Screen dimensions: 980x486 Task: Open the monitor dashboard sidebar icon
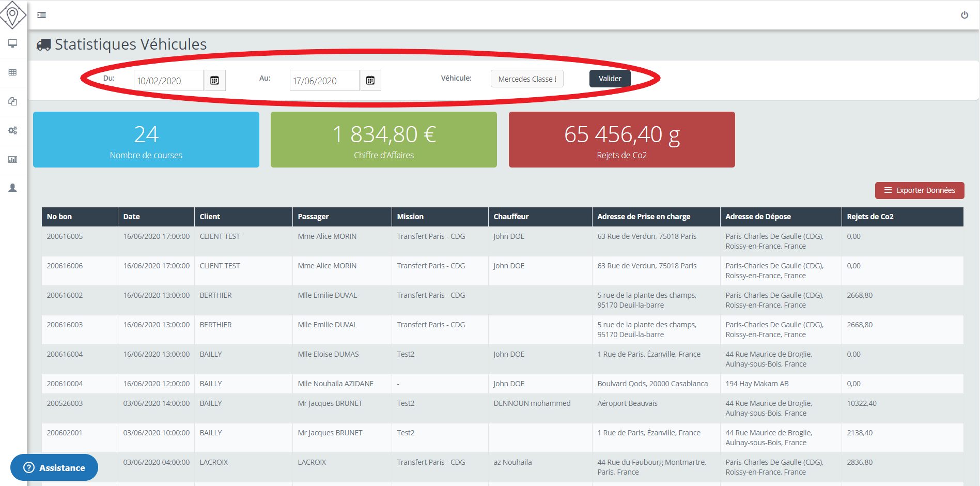(x=13, y=43)
